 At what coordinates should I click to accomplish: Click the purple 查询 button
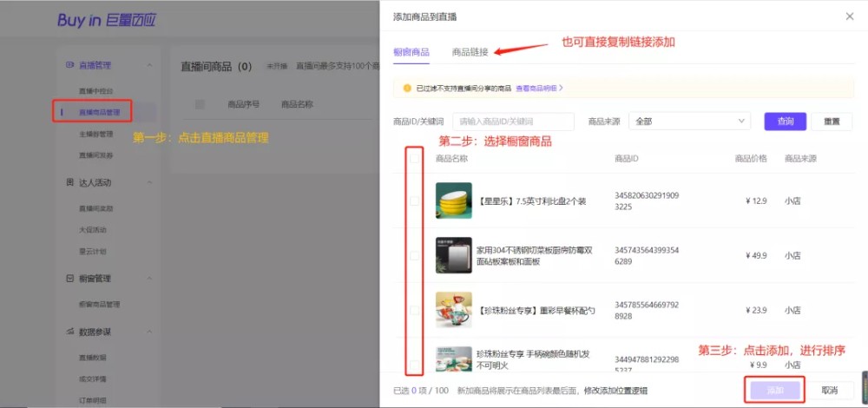785,122
